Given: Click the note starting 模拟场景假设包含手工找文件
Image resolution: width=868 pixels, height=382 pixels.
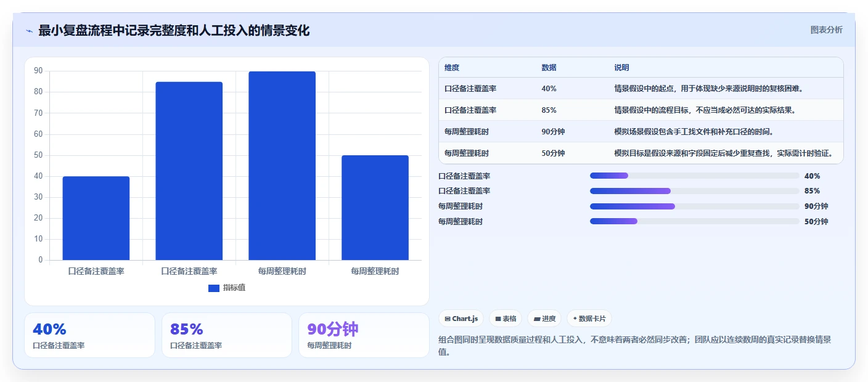Looking at the screenshot, I should point(694,132).
